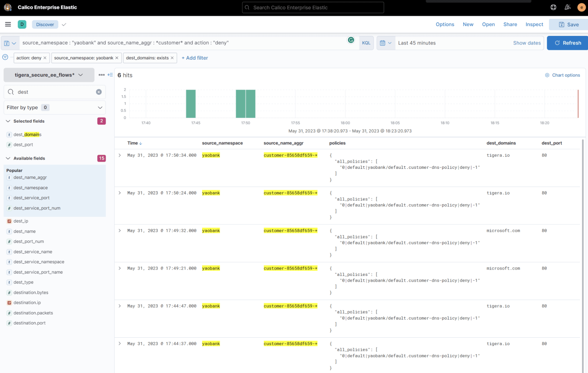Expand the 17:49:21.000 document row
The image size is (588, 373).
coord(120,268)
